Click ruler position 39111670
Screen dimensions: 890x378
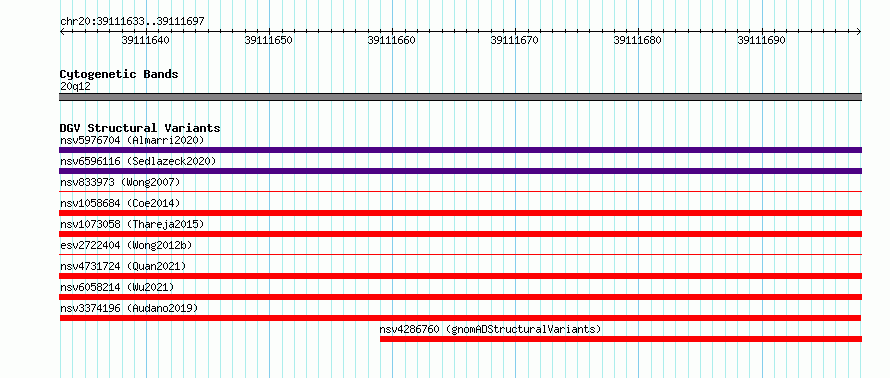[515, 40]
